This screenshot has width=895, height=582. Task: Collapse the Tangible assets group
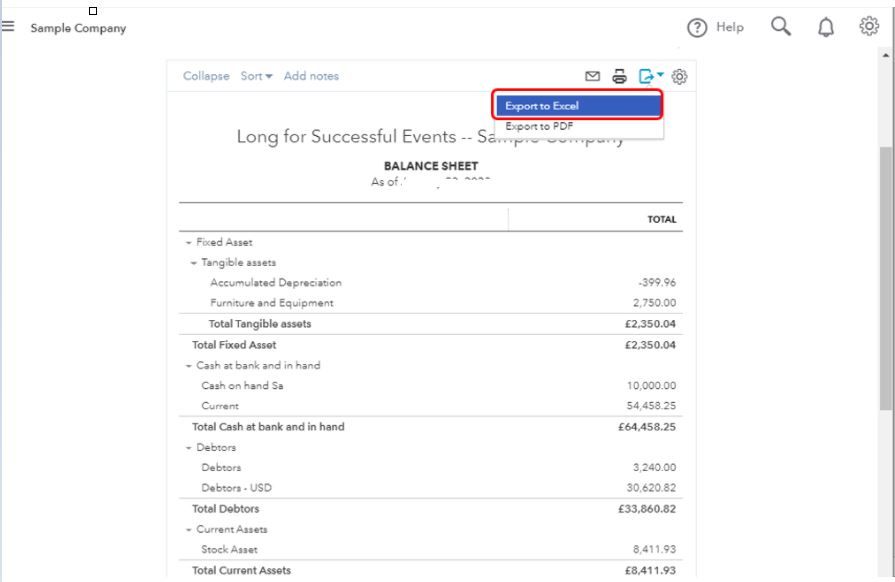194,263
